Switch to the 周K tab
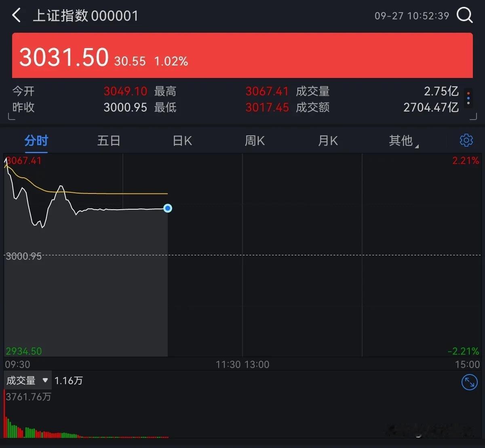Screen dimensions: 485x448 pyautogui.click(x=255, y=141)
